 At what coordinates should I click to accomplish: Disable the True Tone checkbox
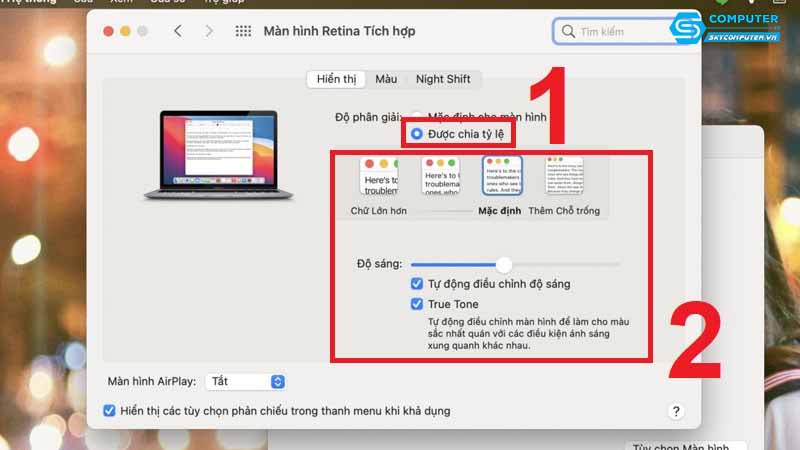(417, 304)
